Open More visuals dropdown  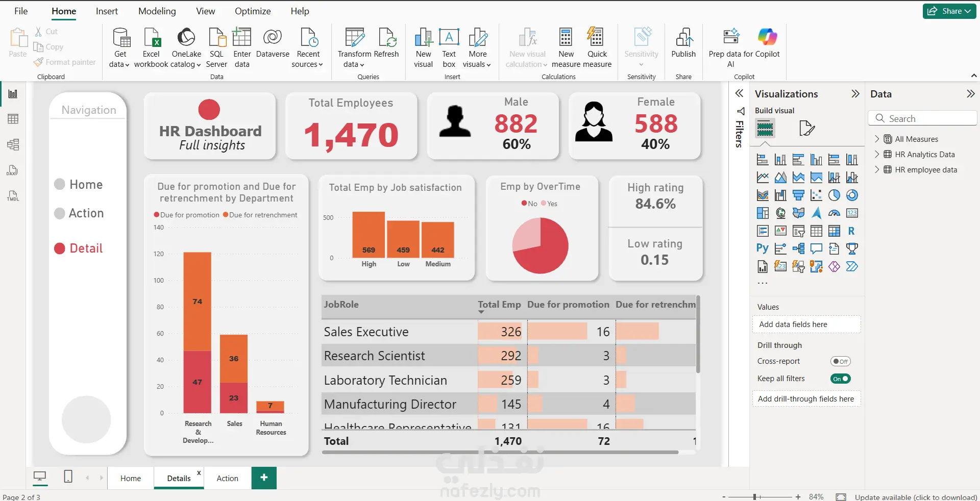coord(477,47)
